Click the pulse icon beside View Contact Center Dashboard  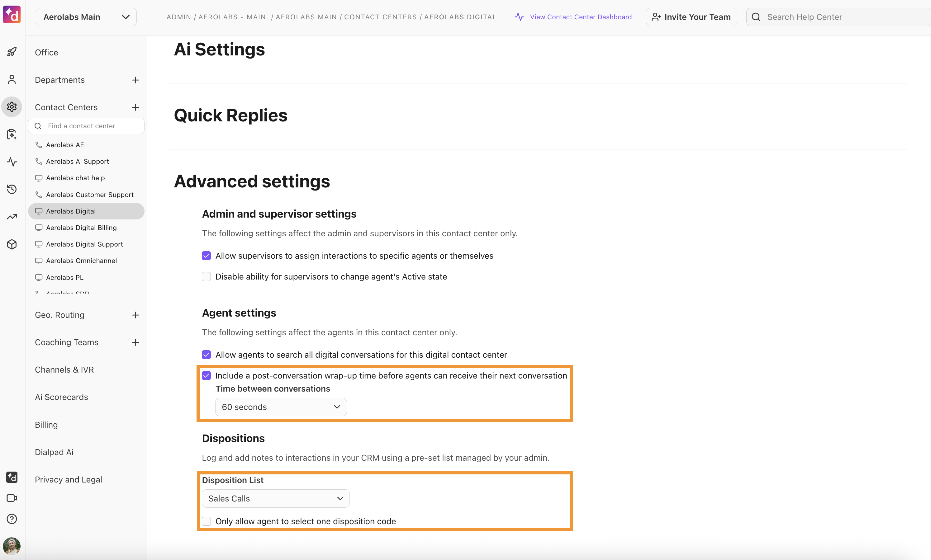[x=520, y=17]
